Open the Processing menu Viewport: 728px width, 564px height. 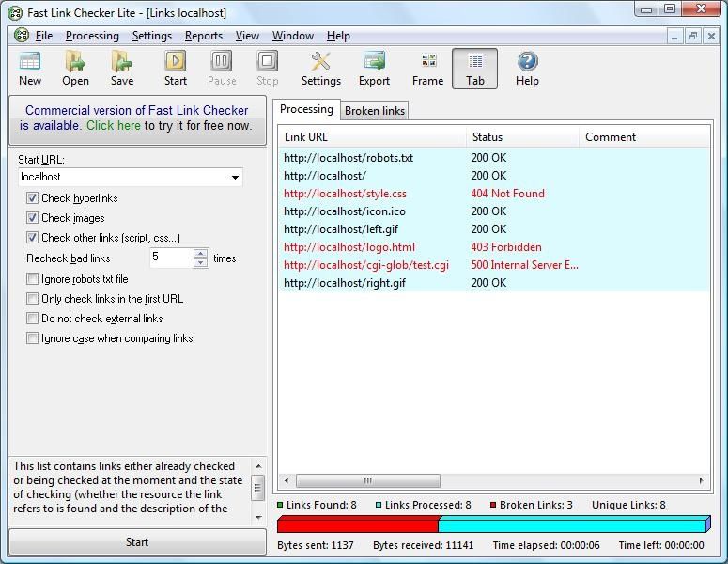[92, 36]
